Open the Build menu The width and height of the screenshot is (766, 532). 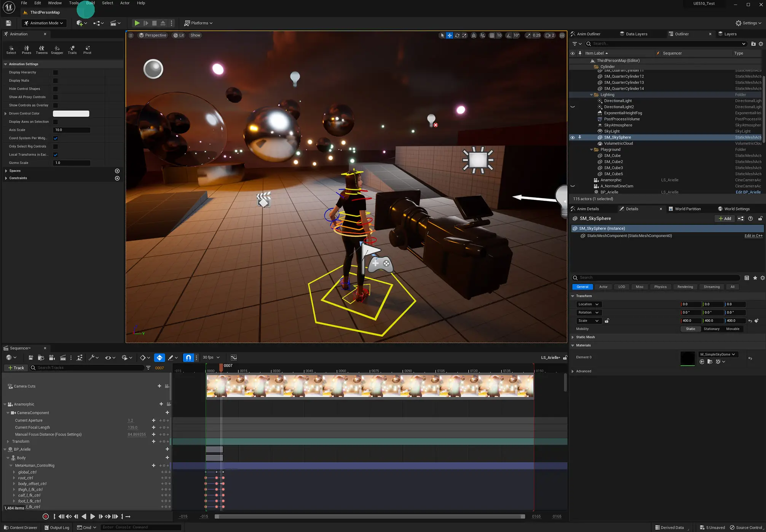point(90,3)
